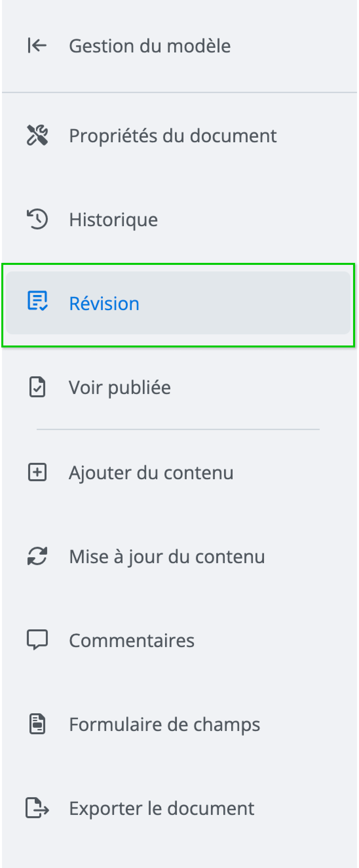Select Exporter le document
Image resolution: width=359 pixels, height=868 pixels.
[162, 808]
